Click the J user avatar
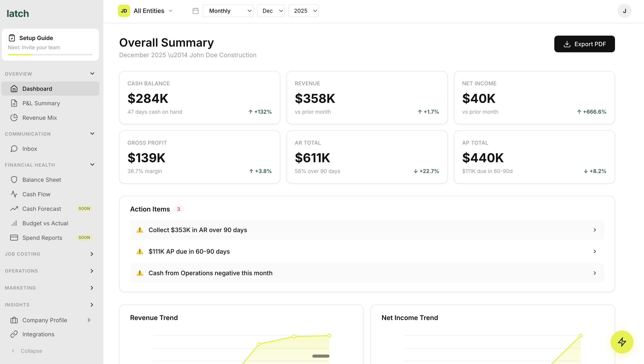Screen dimensions: 644x364 coord(624,11)
